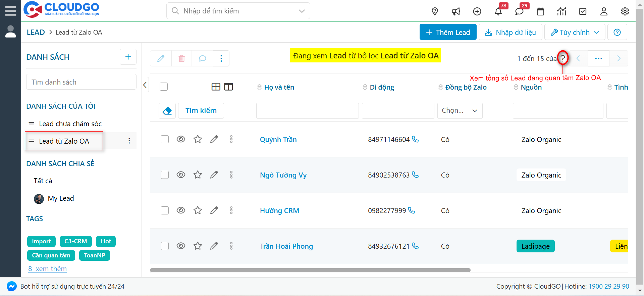This screenshot has width=644, height=296.
Task: Star the Quỳnh Trần lead
Action: [x=198, y=139]
